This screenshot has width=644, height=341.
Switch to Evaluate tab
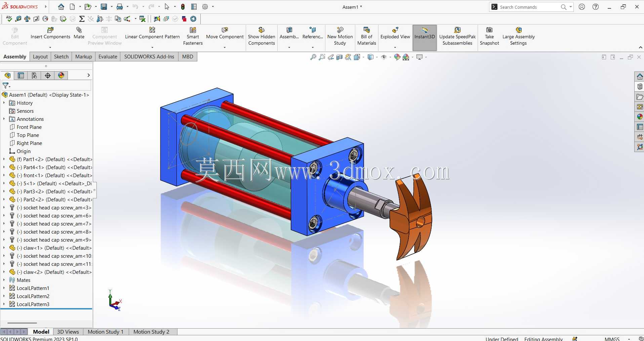pyautogui.click(x=108, y=57)
